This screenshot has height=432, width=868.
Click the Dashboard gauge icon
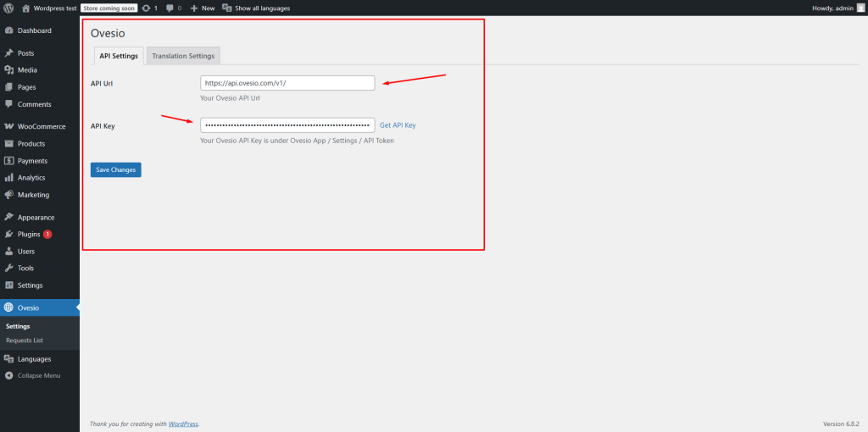pyautogui.click(x=8, y=30)
